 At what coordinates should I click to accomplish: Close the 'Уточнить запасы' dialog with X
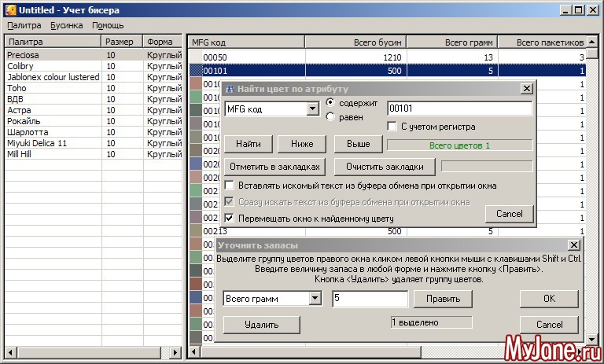[574, 246]
